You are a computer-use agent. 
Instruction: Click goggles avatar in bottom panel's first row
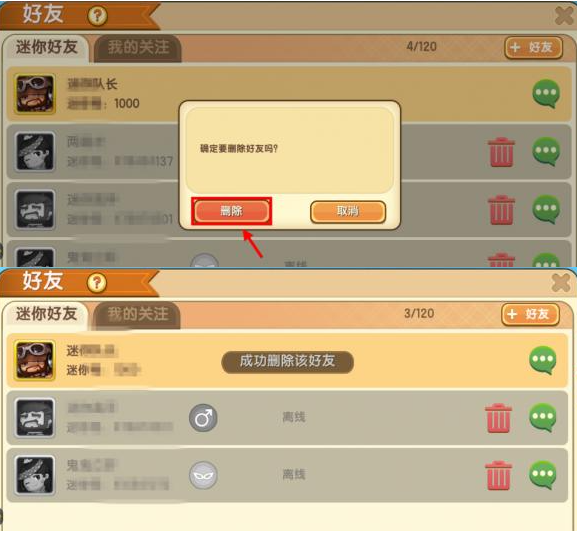point(35,360)
